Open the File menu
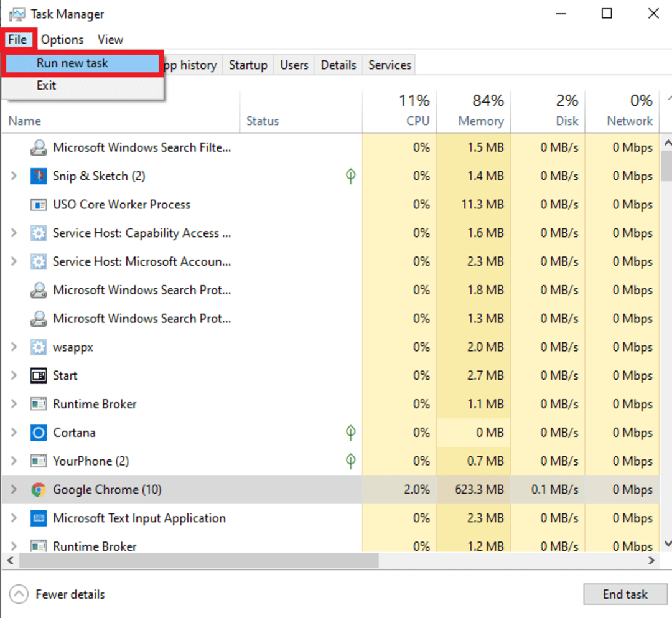The image size is (672, 618). coord(17,40)
